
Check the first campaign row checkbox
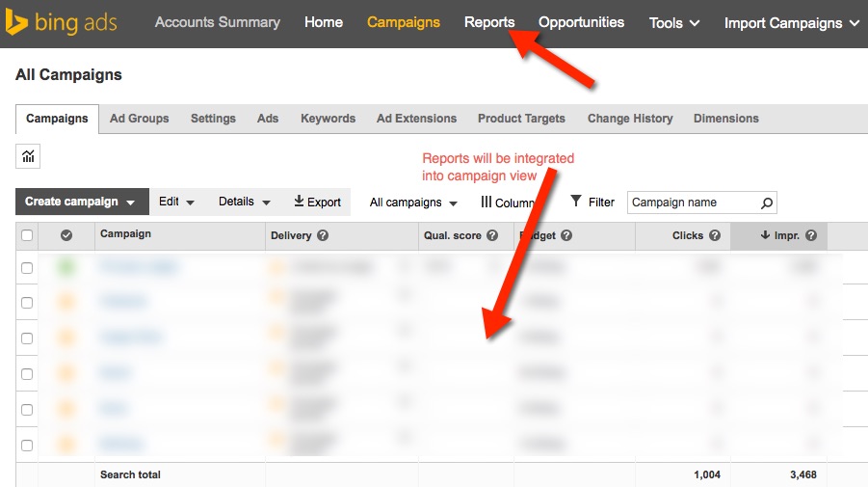tap(27, 268)
